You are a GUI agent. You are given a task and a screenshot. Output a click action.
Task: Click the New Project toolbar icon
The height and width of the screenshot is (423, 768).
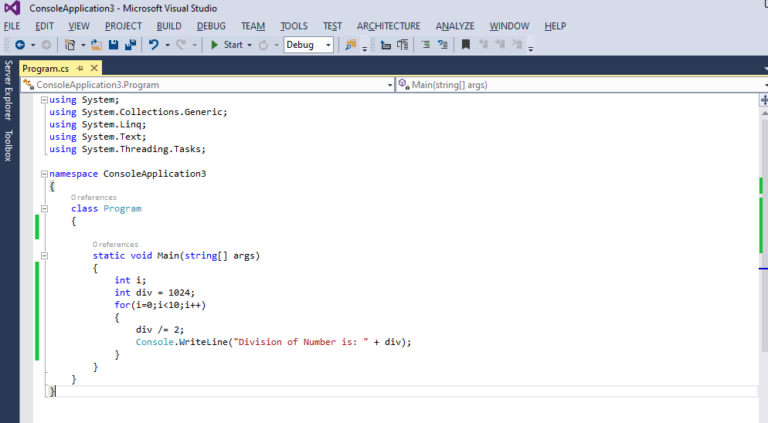point(71,45)
